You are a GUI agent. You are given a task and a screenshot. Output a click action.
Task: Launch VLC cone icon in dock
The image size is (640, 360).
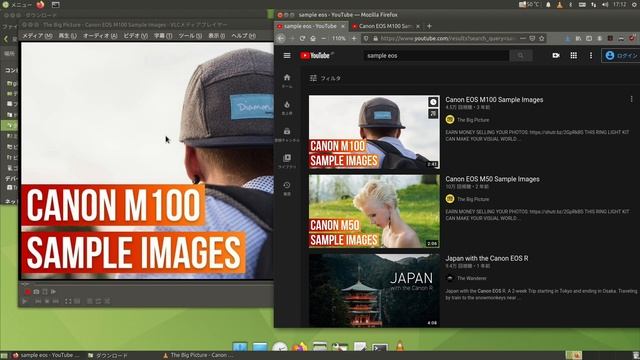400,347
